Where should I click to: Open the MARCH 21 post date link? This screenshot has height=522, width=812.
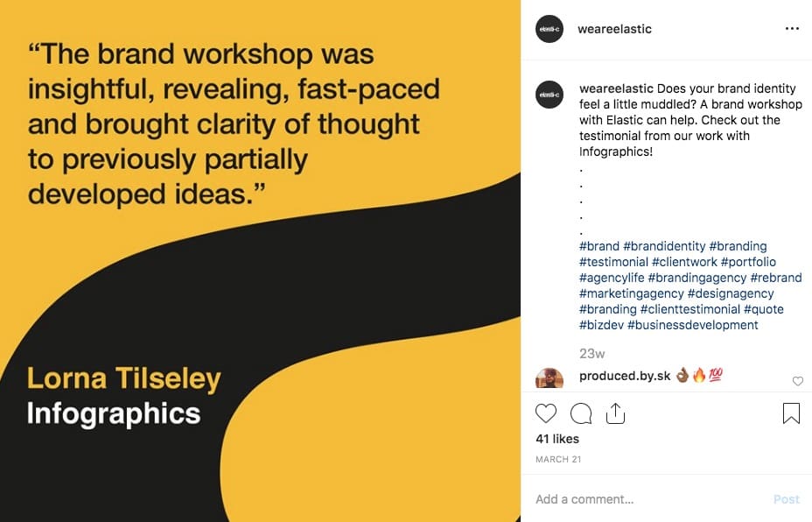click(558, 459)
